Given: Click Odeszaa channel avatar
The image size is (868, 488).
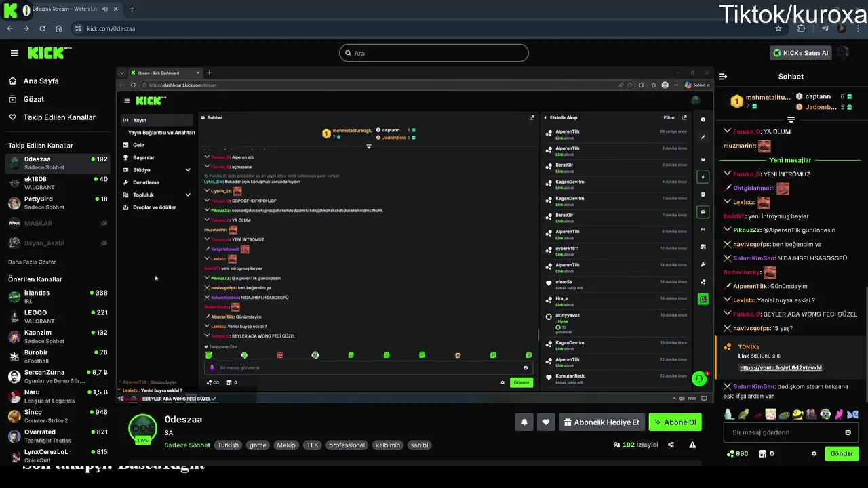Looking at the screenshot, I should (143, 428).
